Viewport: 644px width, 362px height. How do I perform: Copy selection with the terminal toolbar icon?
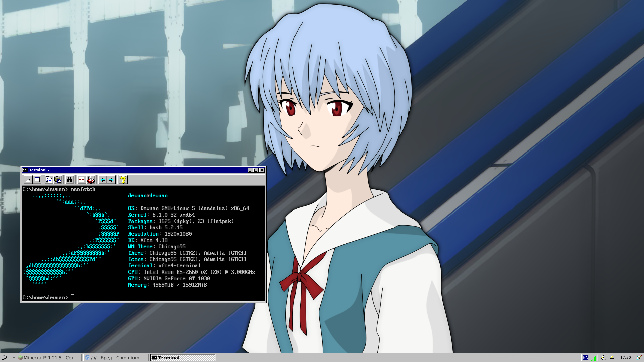tap(49, 180)
